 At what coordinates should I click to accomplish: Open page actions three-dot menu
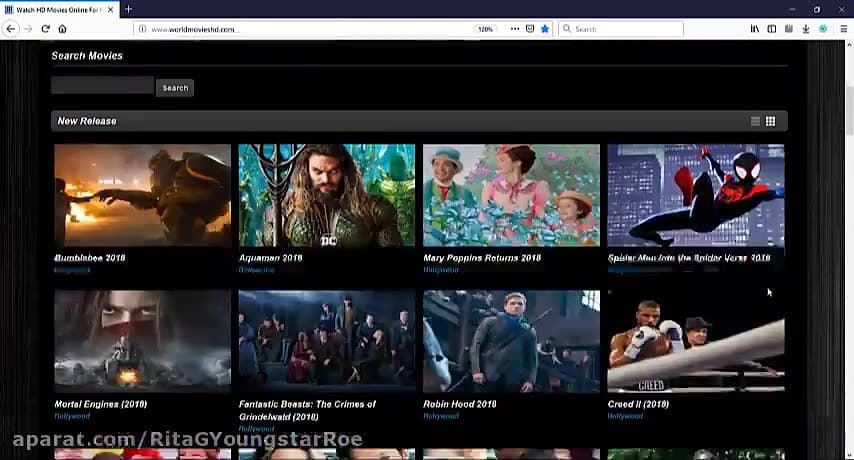[515, 29]
